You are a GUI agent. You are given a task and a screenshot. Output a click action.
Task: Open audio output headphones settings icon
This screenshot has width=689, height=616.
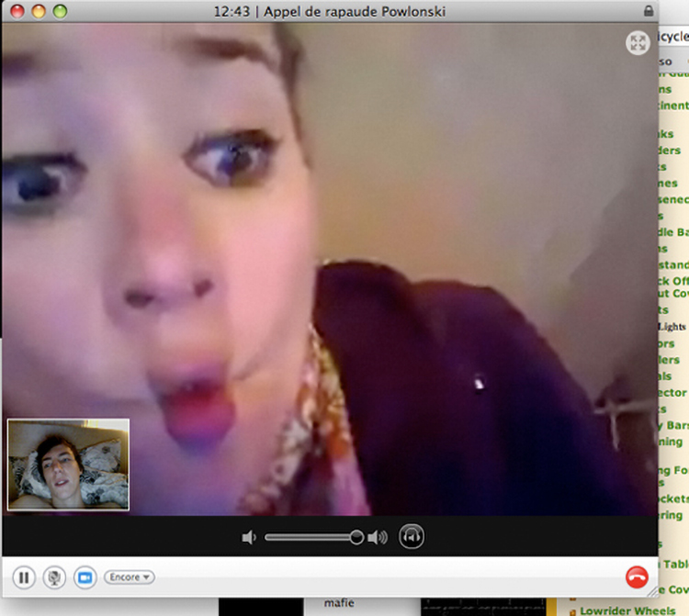412,536
